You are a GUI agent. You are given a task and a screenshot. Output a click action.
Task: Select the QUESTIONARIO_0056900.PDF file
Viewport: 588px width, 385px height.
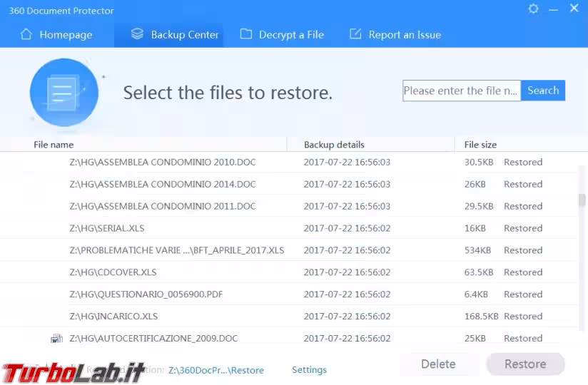pyautogui.click(x=146, y=294)
